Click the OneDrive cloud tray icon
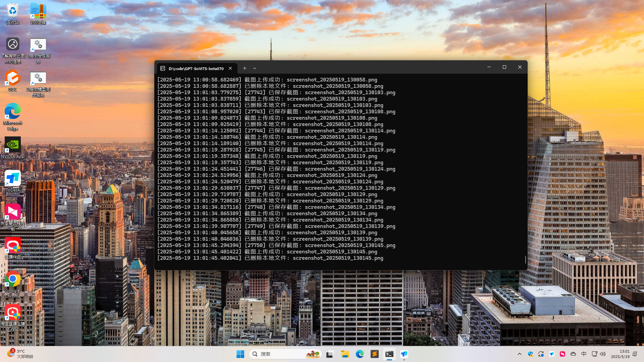The image size is (644, 362). 573,354
